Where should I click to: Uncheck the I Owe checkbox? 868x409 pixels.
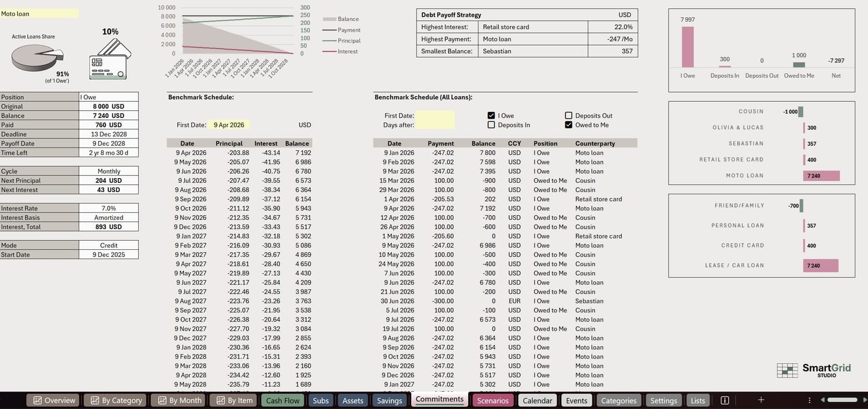tap(491, 115)
